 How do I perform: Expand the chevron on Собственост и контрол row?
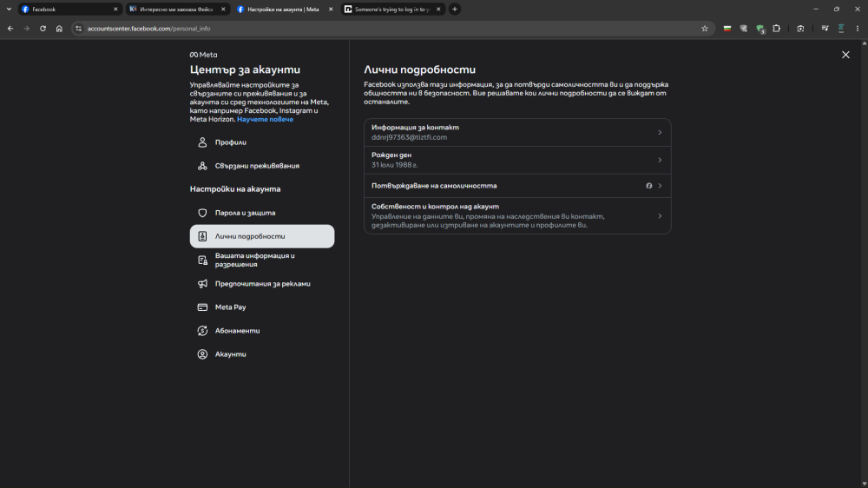click(660, 216)
